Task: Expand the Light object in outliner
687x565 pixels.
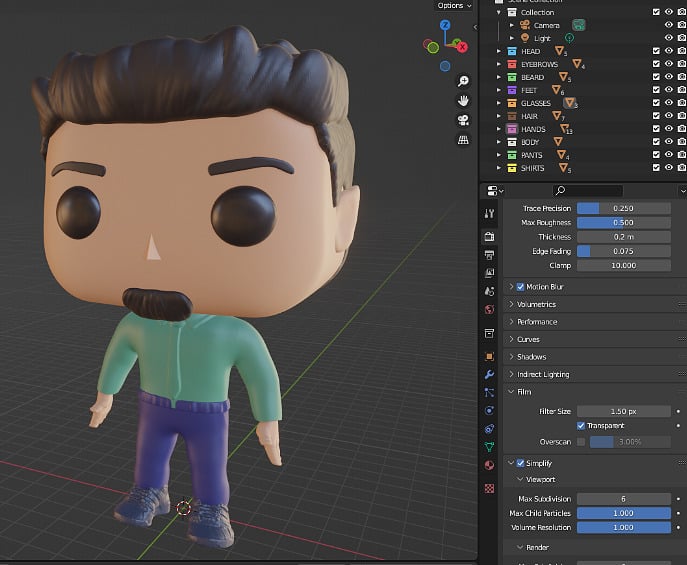Action: (511, 38)
